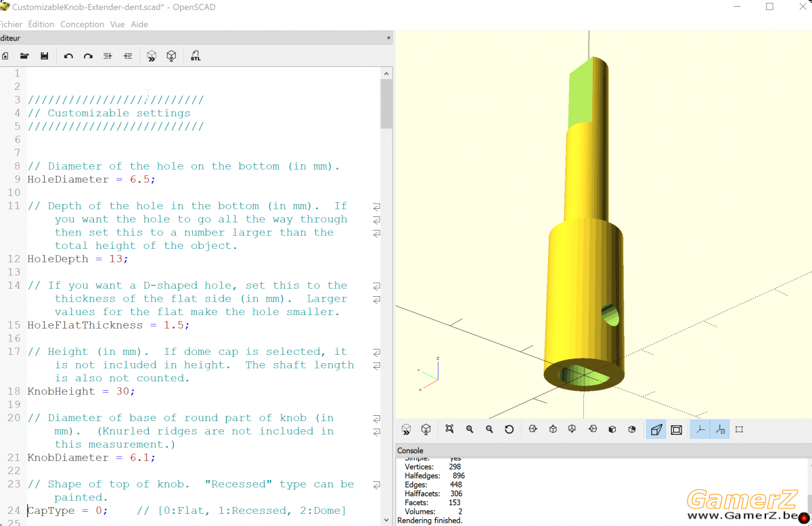The width and height of the screenshot is (812, 526).
Task: Click the line 'CapType = 0;'
Action: point(68,510)
